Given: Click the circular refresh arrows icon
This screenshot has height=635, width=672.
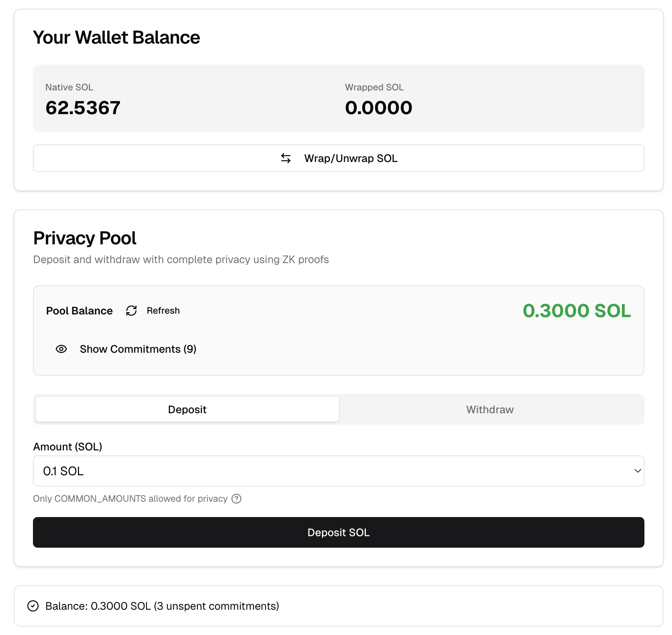Looking at the screenshot, I should [x=131, y=311].
